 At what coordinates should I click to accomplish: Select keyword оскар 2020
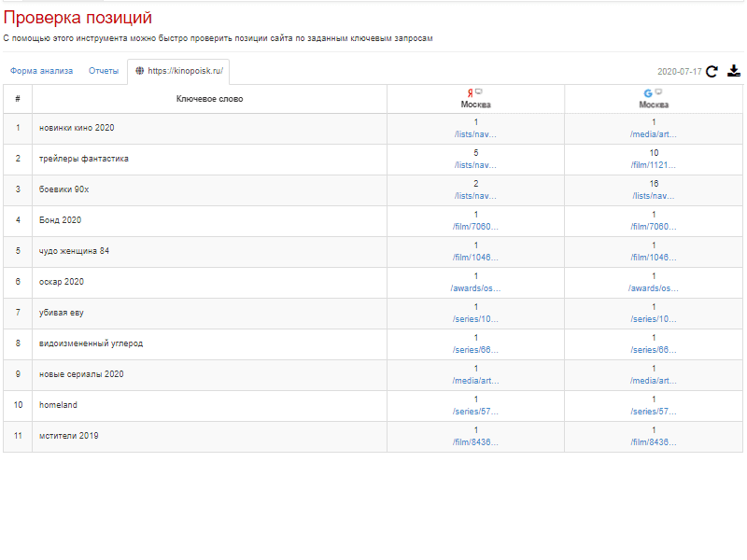coord(62,282)
